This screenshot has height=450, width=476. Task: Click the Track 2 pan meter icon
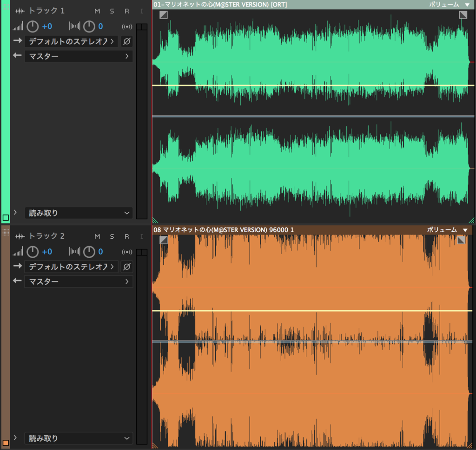[75, 251]
